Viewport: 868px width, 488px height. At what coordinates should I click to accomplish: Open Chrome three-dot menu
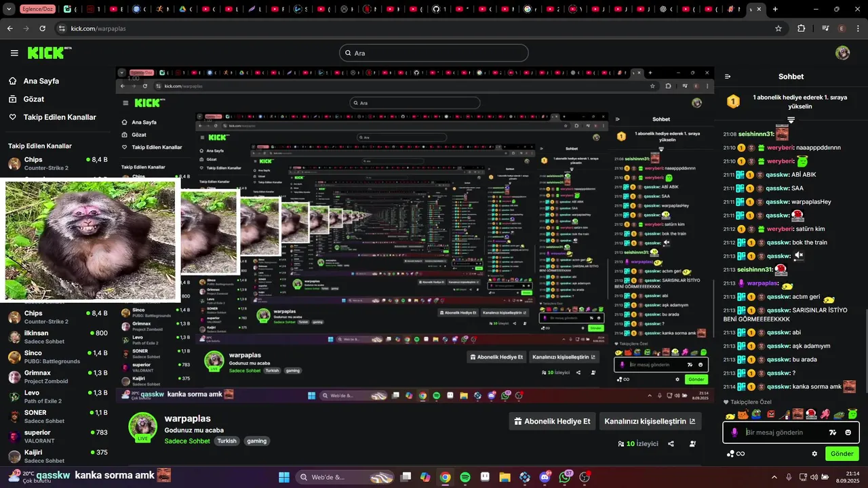858,28
